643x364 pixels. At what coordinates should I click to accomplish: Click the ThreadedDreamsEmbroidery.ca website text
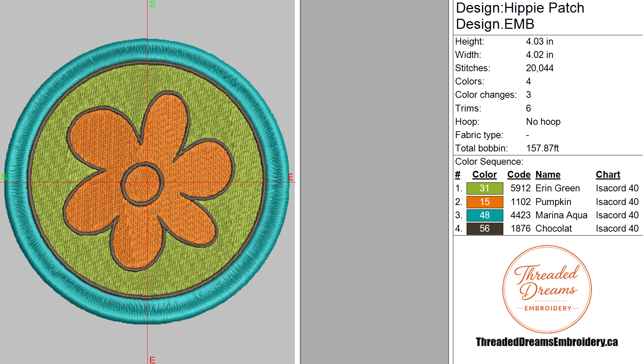click(x=547, y=342)
